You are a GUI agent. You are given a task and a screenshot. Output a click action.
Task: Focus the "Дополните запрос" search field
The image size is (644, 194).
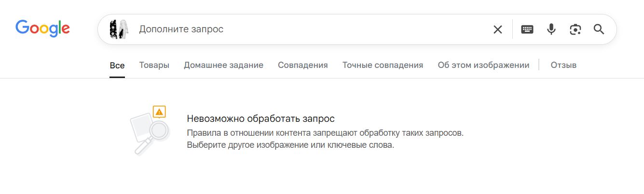click(309, 29)
